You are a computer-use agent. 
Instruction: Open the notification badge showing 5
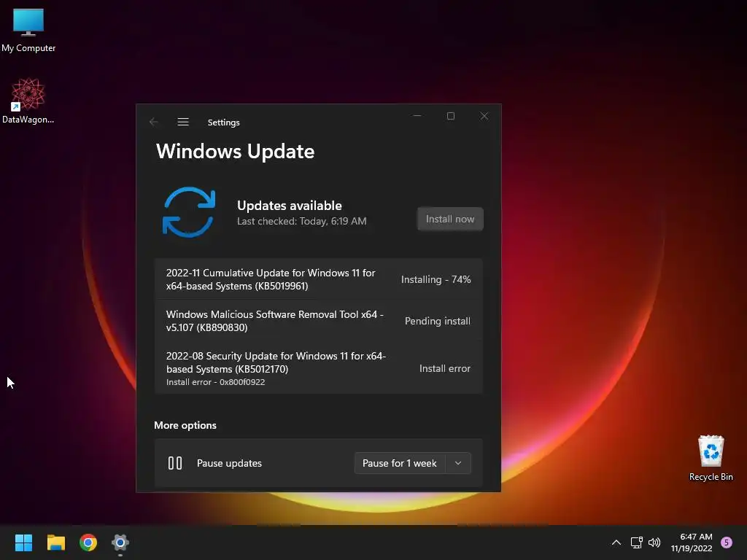click(727, 542)
